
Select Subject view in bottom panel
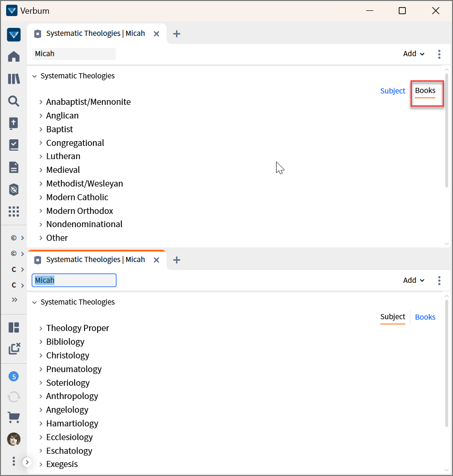click(393, 317)
